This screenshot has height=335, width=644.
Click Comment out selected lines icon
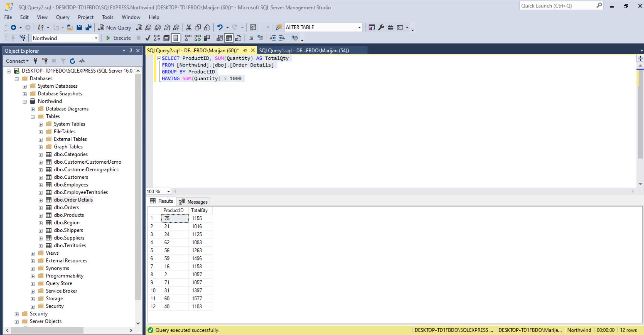[251, 38]
